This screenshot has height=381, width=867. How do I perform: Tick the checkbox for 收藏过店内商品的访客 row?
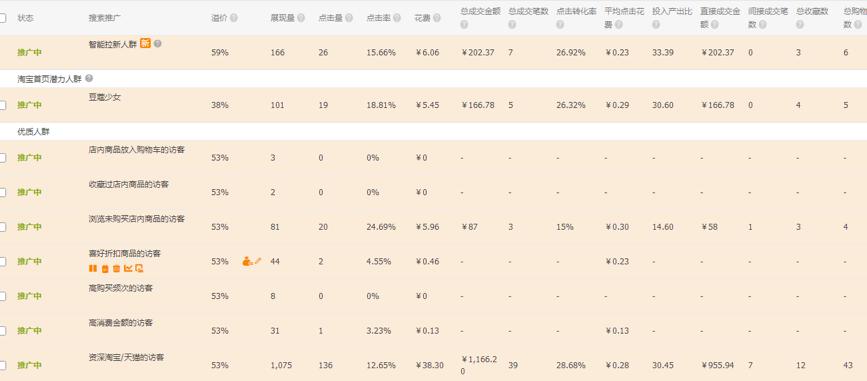click(2, 192)
